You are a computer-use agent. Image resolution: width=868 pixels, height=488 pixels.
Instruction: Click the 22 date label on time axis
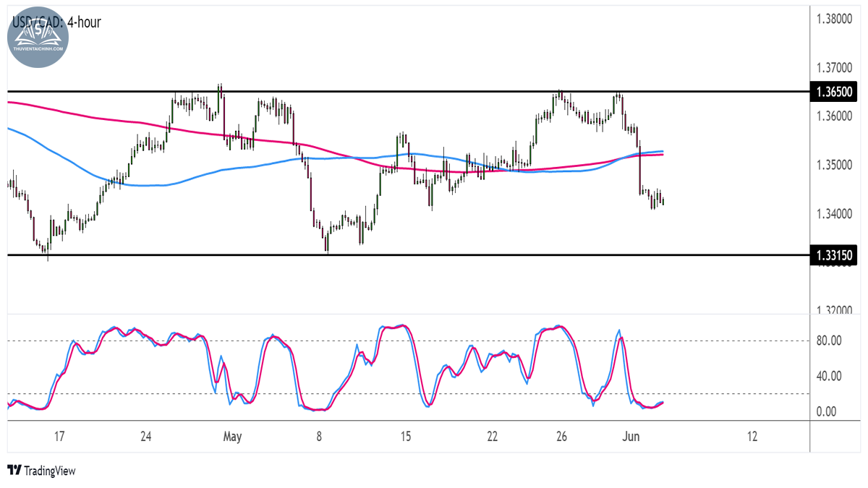click(493, 437)
